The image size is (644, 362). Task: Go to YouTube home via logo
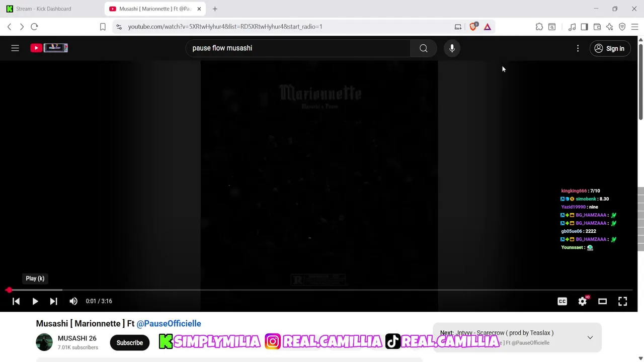(49, 48)
